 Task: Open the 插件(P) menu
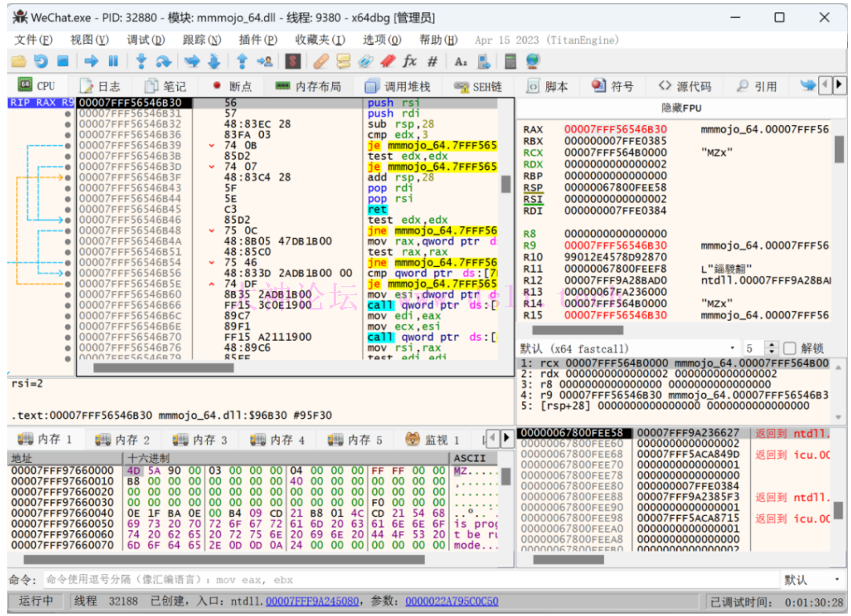pyautogui.click(x=257, y=40)
